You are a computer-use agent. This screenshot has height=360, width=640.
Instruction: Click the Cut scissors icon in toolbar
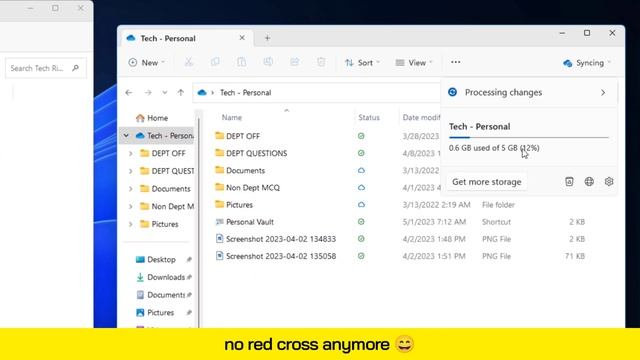188,62
